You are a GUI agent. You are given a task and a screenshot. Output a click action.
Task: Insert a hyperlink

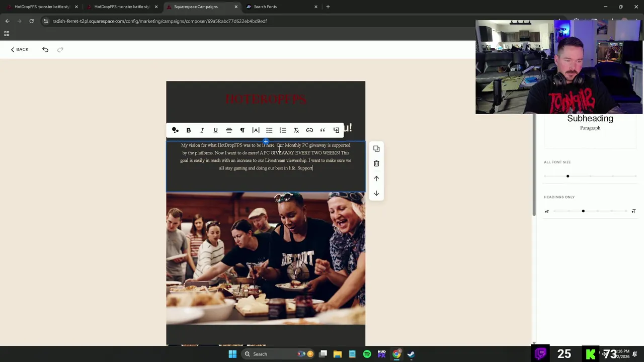click(309, 130)
